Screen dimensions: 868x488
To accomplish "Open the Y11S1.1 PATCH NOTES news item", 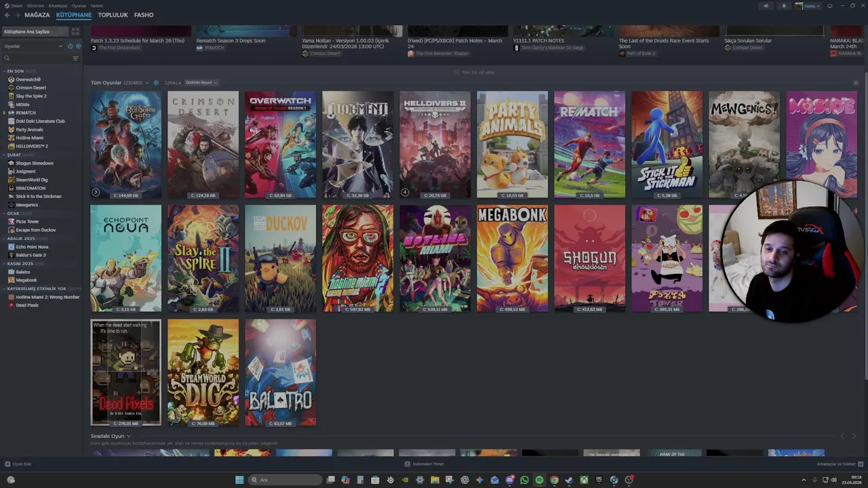I will coord(539,41).
